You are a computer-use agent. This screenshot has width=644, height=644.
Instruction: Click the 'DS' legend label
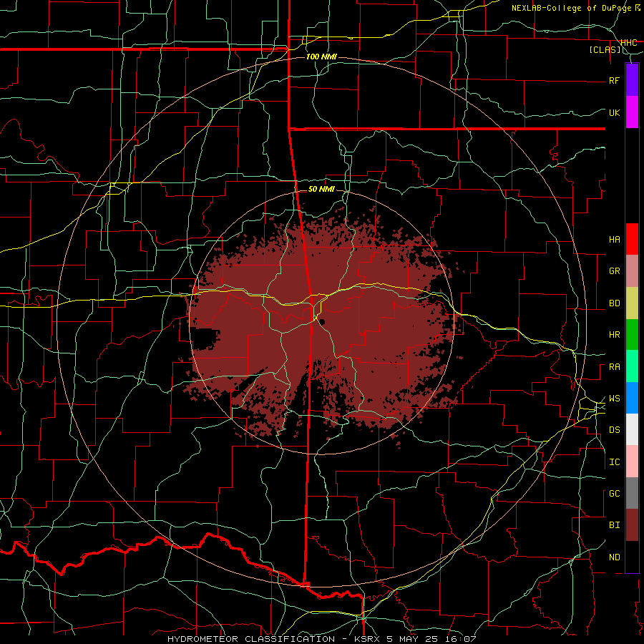click(614, 430)
